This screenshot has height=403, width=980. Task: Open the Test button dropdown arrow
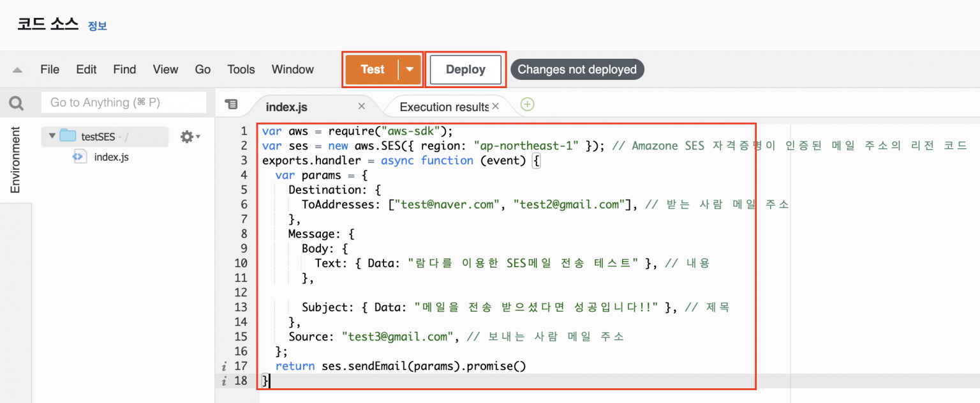tap(409, 69)
